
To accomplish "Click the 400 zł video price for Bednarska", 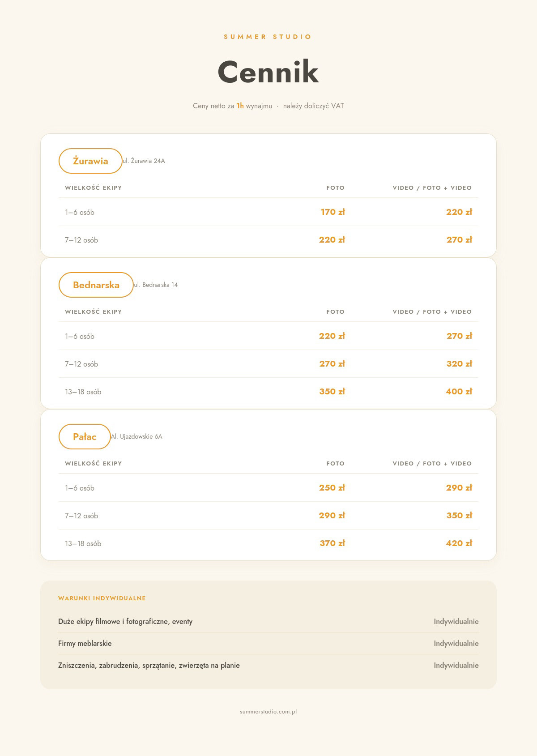I will [x=459, y=392].
